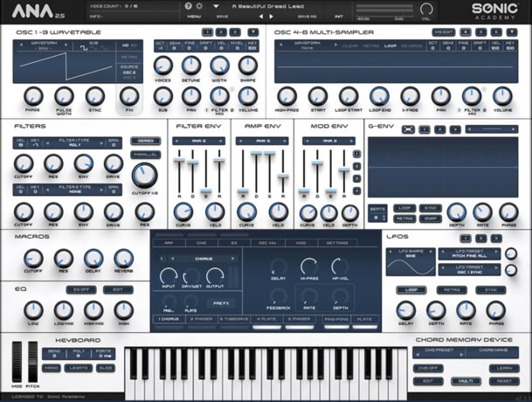
Task: Open the OSC Mix tab
Action: (267, 243)
